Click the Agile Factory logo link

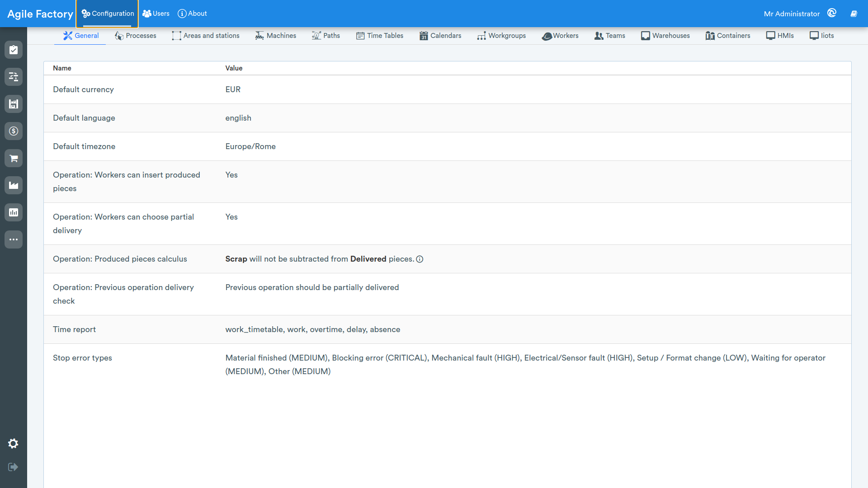point(40,14)
